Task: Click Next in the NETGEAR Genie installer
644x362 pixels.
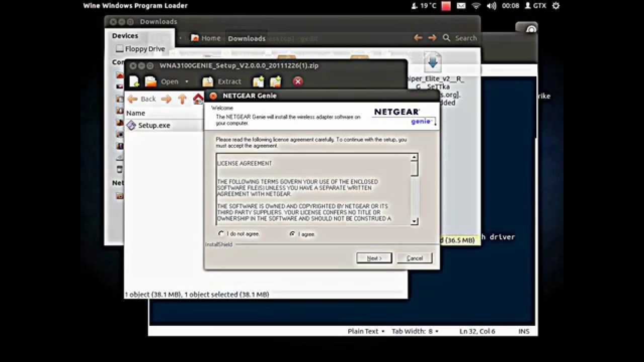Action: (374, 258)
